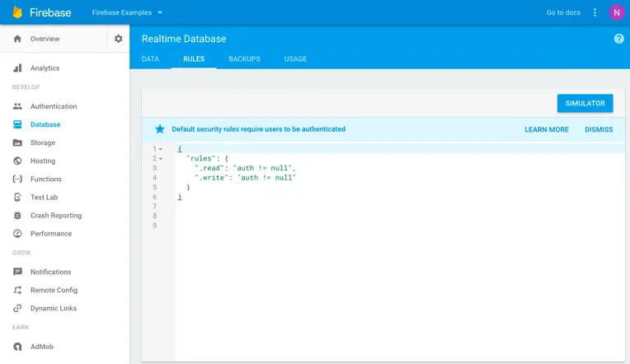Viewport: 630px width, 364px height.
Task: Switch to the Data tab
Action: coord(150,59)
